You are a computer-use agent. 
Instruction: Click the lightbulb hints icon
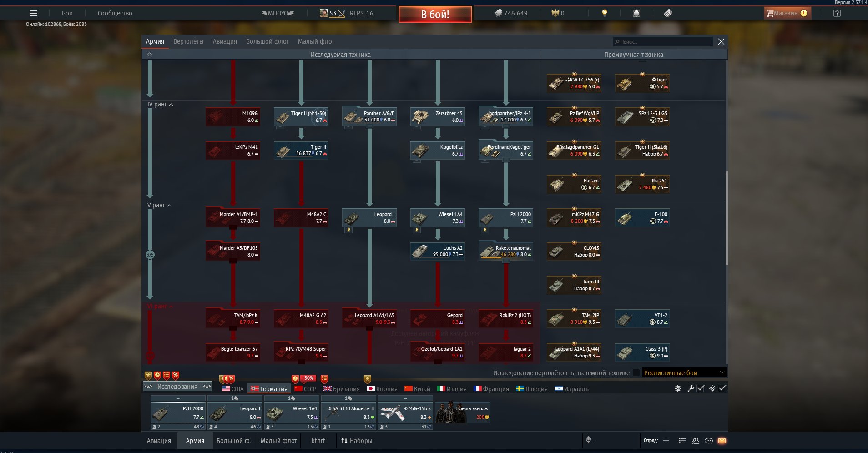(x=605, y=13)
